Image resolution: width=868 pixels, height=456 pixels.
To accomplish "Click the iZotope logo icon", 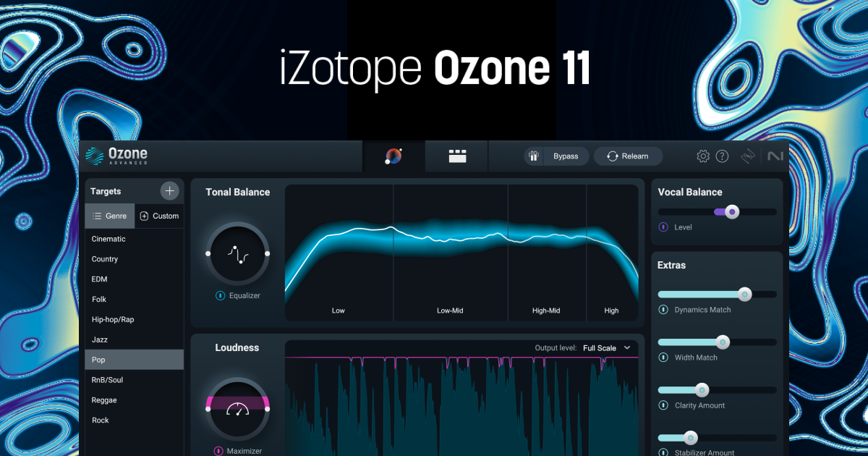I will coord(749,156).
